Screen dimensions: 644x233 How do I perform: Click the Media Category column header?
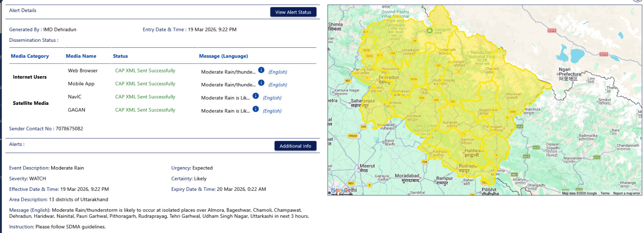(x=30, y=56)
